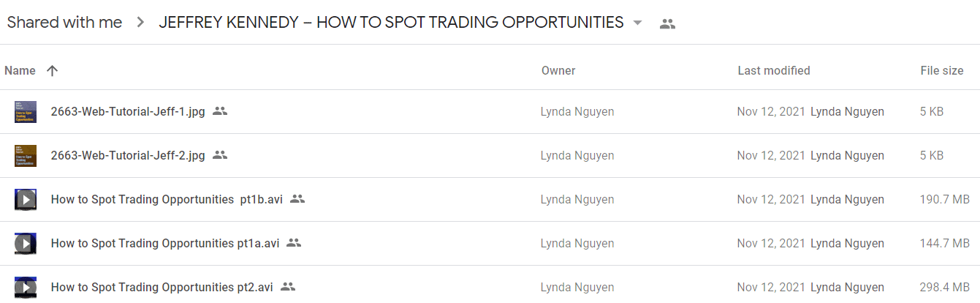Screen dimensions: 980x303
Task: Toggle the Name sort direction arrow
Action: (52, 71)
